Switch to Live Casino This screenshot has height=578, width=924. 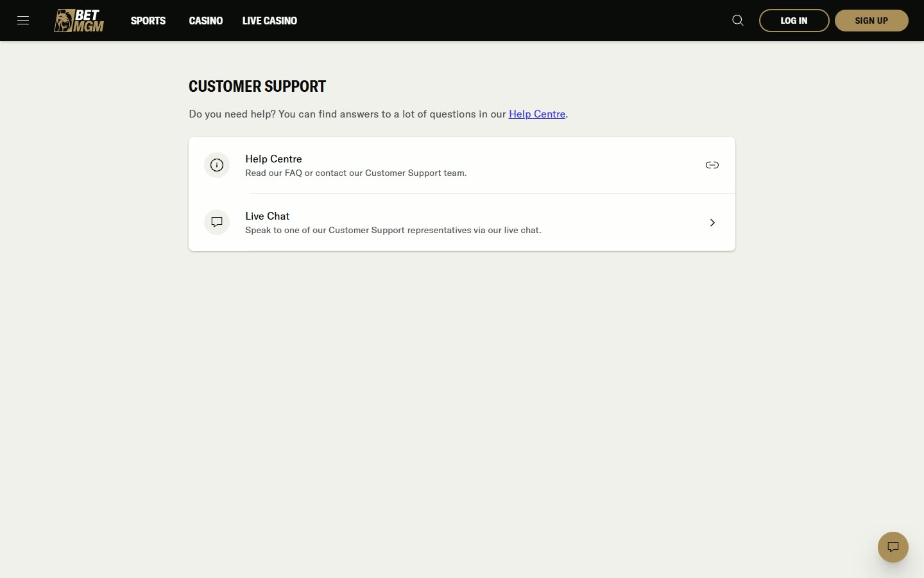pos(269,21)
